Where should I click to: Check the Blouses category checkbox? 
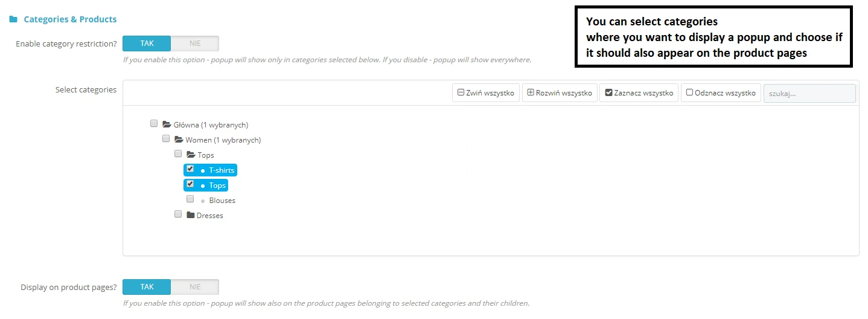coord(190,199)
